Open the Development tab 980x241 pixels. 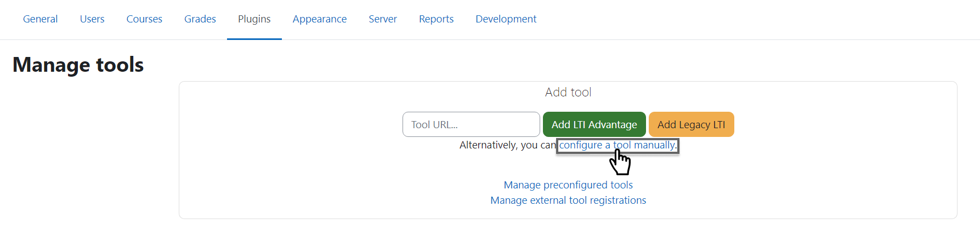coord(506,19)
